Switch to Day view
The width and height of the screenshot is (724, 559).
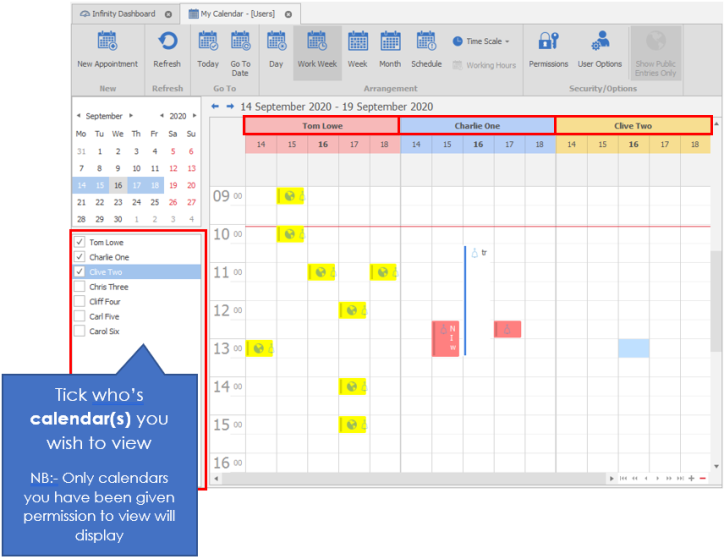pos(276,43)
